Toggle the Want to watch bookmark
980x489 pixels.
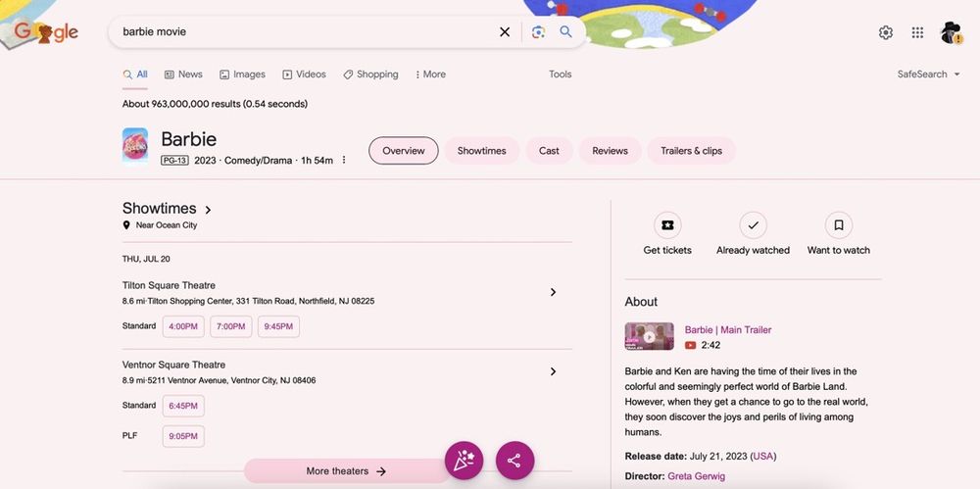(x=839, y=225)
